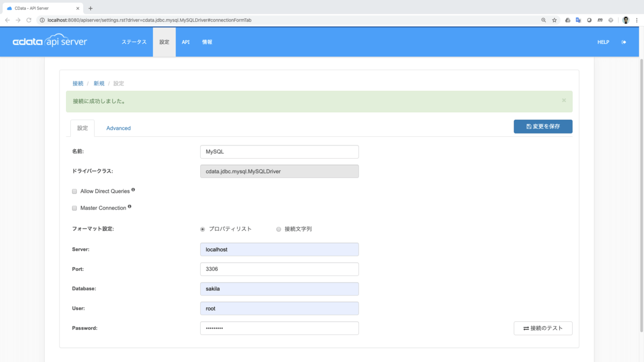
Task: Open the 情報 menu item
Action: tap(207, 42)
